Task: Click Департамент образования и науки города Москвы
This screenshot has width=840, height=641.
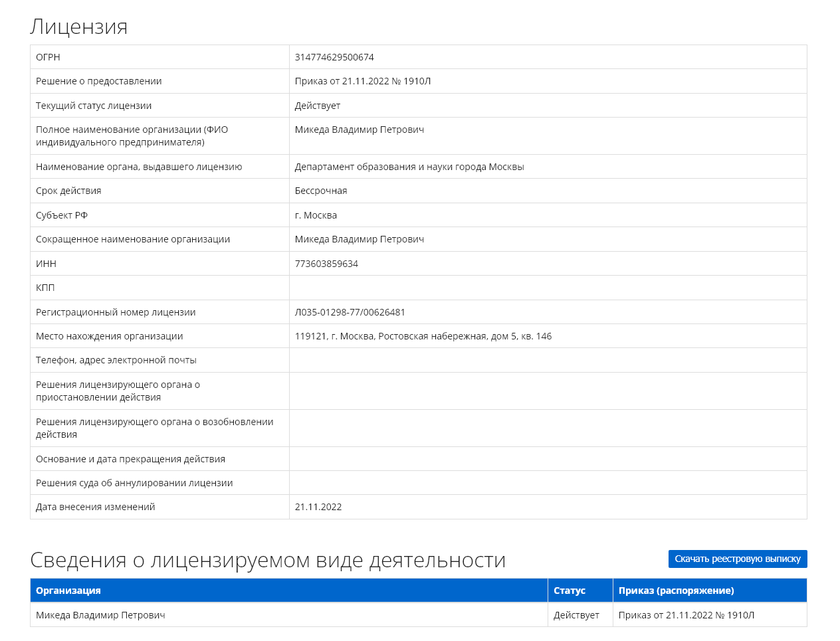Action: point(409,167)
